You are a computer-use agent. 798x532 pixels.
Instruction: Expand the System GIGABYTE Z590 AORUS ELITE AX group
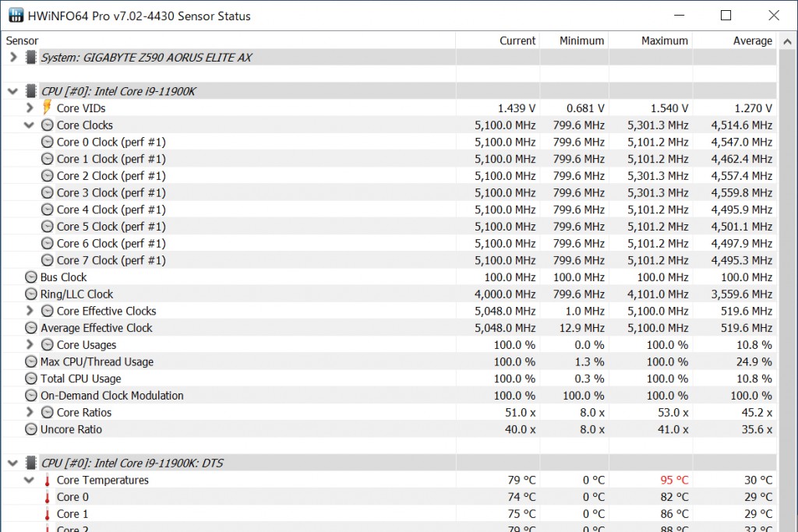click(x=13, y=58)
